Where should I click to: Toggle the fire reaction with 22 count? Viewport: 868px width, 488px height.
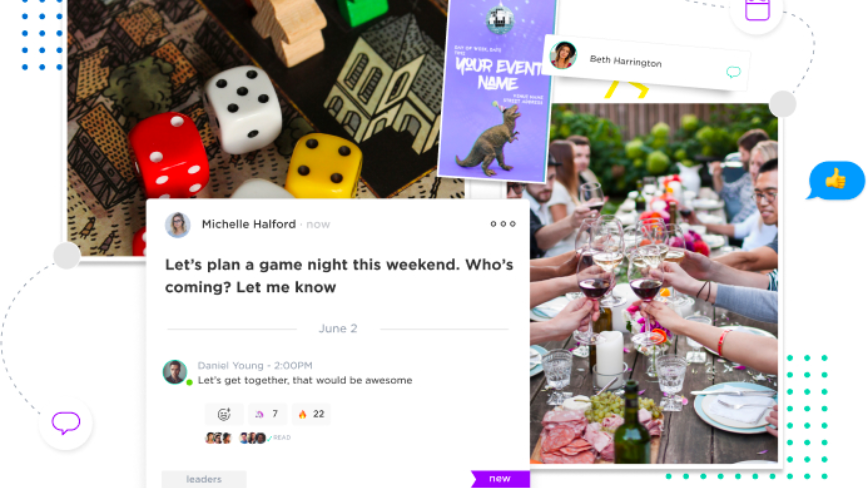(311, 414)
